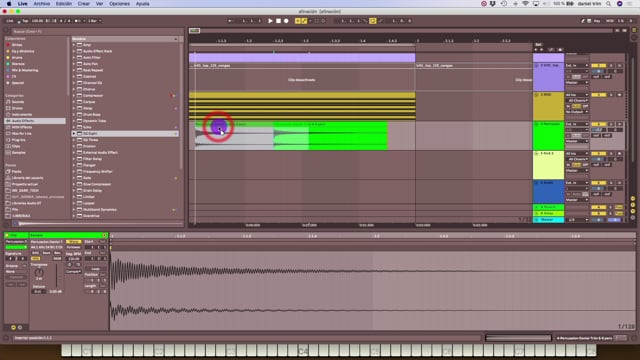Select Limiter in device list
The image size is (640, 360).
89,197
